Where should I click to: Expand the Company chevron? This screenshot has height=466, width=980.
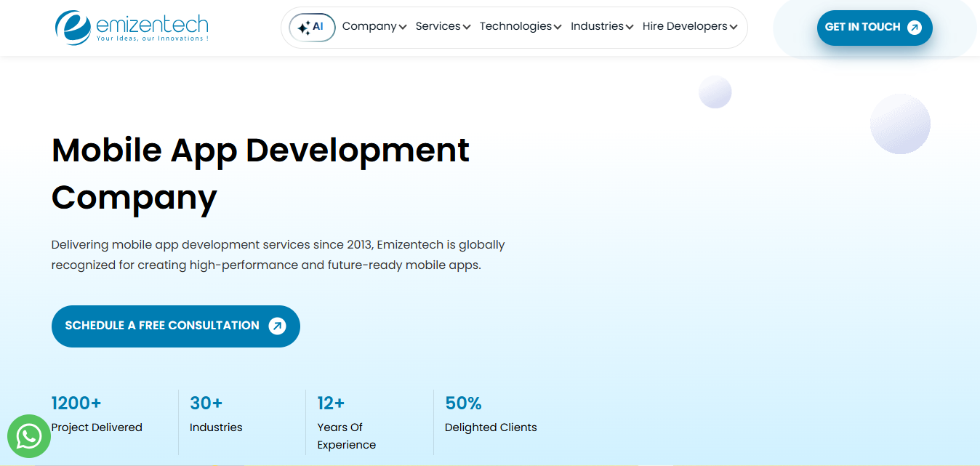pos(403,28)
